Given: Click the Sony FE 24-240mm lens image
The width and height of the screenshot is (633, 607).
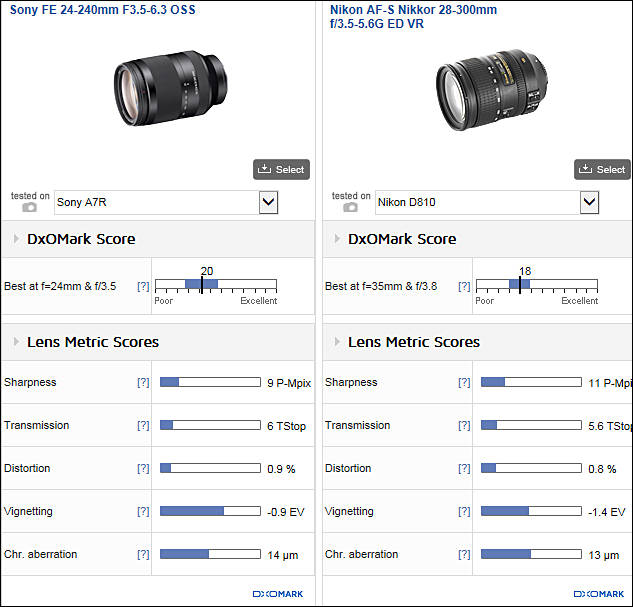Looking at the screenshot, I should pyautogui.click(x=171, y=88).
